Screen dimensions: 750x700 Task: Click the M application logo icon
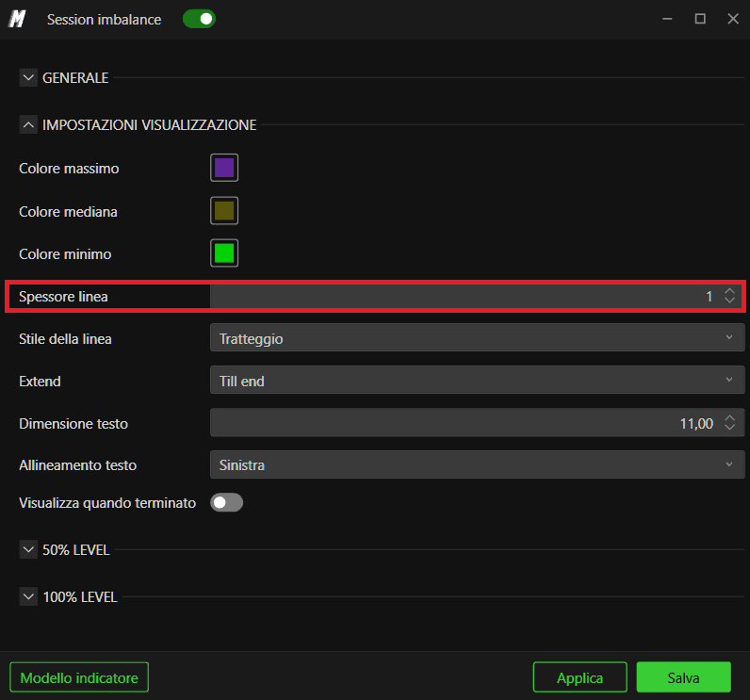(17, 19)
